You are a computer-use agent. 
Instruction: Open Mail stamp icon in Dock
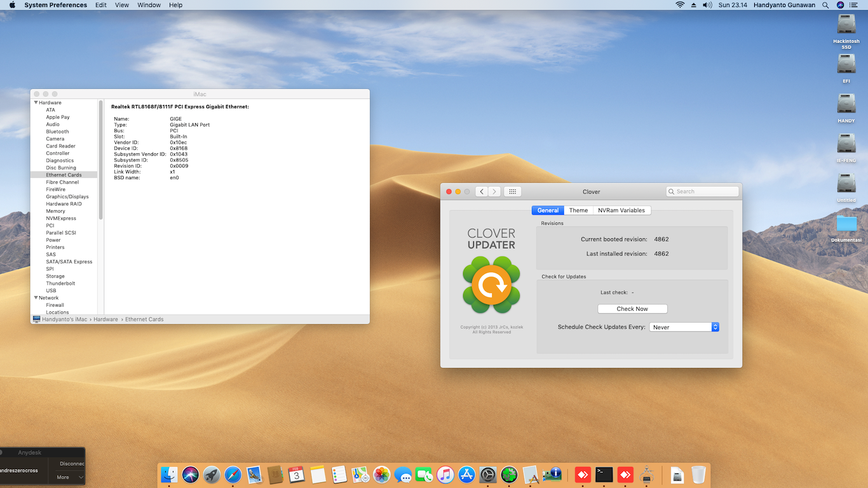pyautogui.click(x=254, y=475)
